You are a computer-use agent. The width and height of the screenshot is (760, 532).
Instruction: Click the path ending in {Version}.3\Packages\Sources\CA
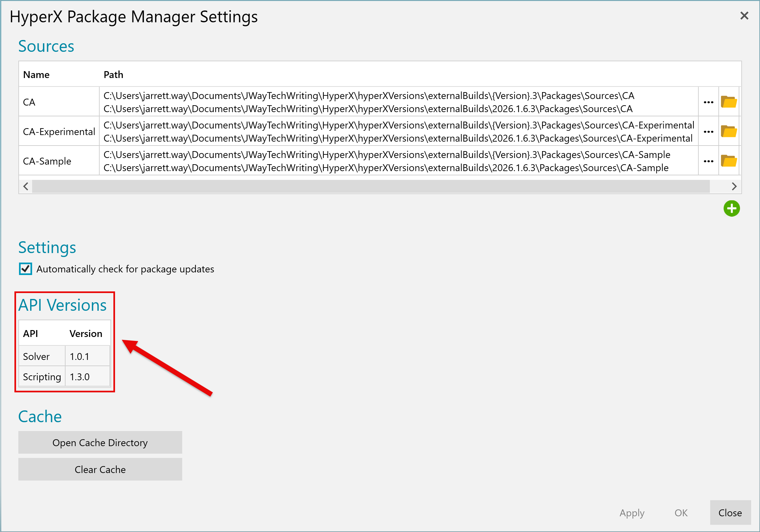pos(369,96)
